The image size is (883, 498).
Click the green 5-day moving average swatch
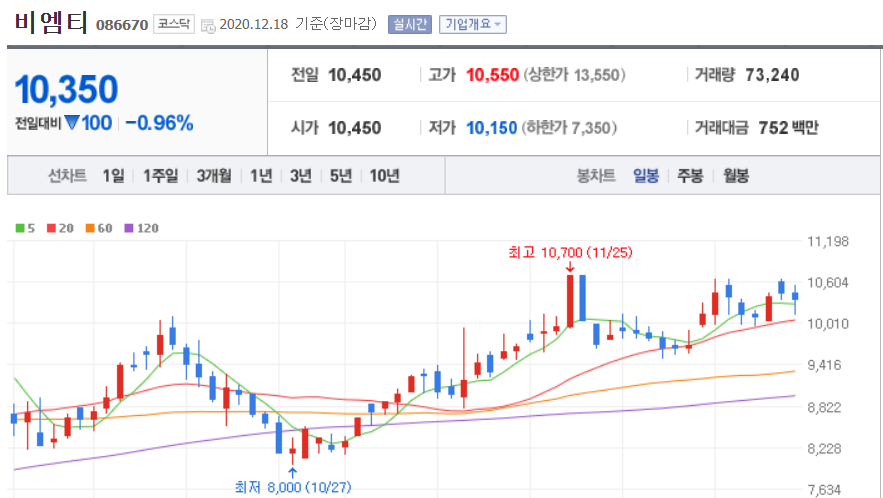[x=20, y=228]
